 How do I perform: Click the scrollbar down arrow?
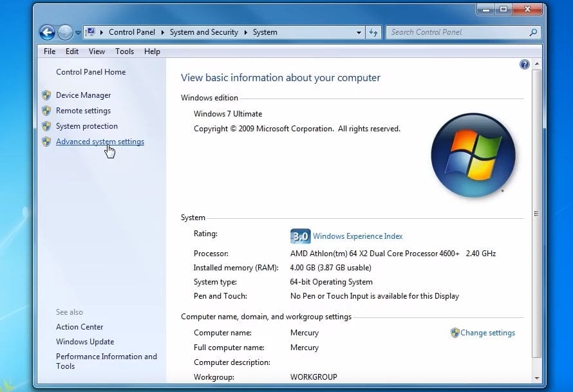pos(537,378)
